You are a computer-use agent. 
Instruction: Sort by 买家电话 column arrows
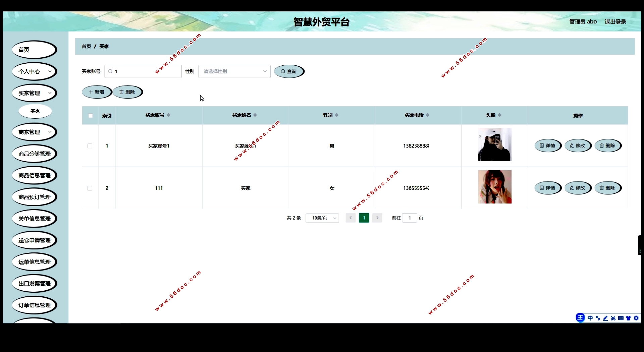click(428, 115)
